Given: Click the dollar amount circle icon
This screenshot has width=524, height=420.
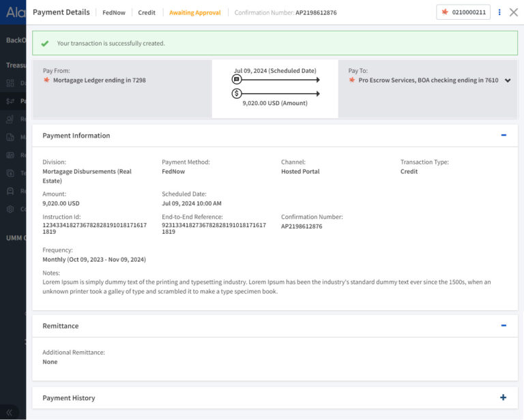Looking at the screenshot, I should pyautogui.click(x=237, y=93).
